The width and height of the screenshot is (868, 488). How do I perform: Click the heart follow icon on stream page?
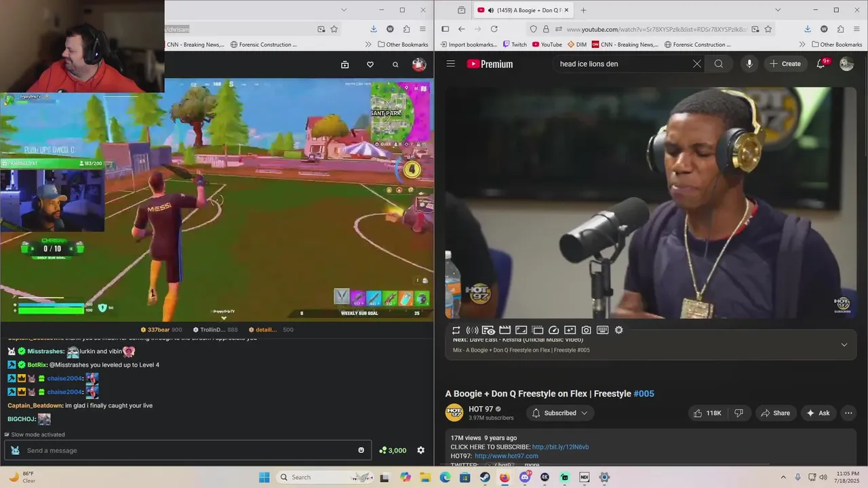[x=370, y=64]
